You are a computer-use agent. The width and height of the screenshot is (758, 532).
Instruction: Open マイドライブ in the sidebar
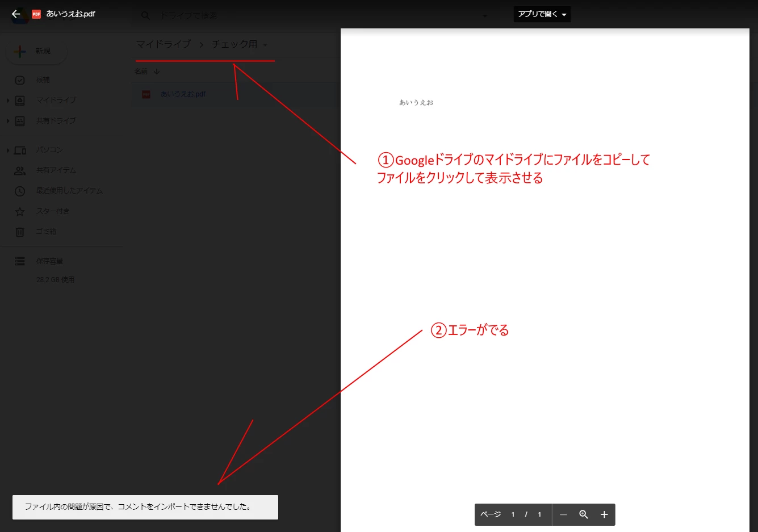(x=56, y=100)
